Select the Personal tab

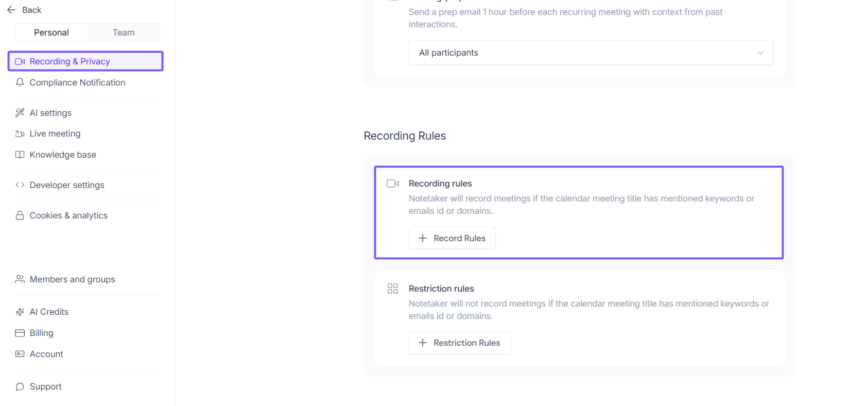coord(51,32)
